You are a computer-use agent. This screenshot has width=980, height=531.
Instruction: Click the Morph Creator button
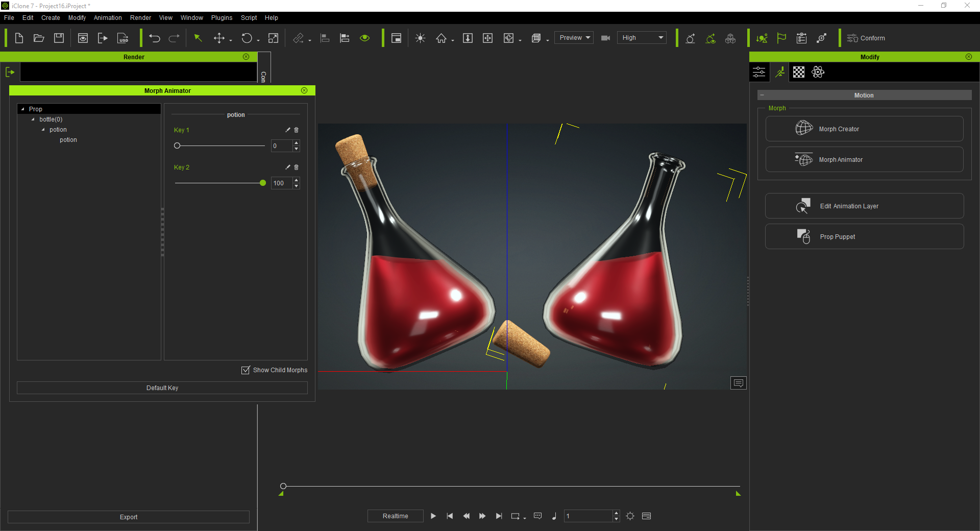[865, 129]
